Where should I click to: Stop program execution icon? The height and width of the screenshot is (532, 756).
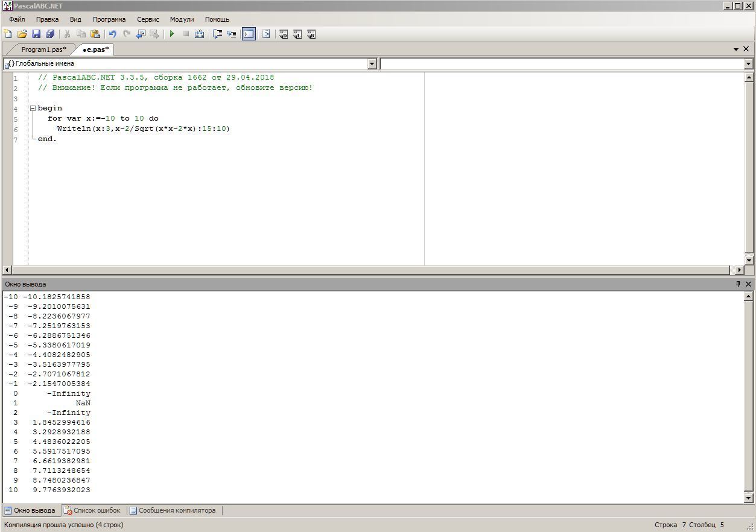coord(186,34)
